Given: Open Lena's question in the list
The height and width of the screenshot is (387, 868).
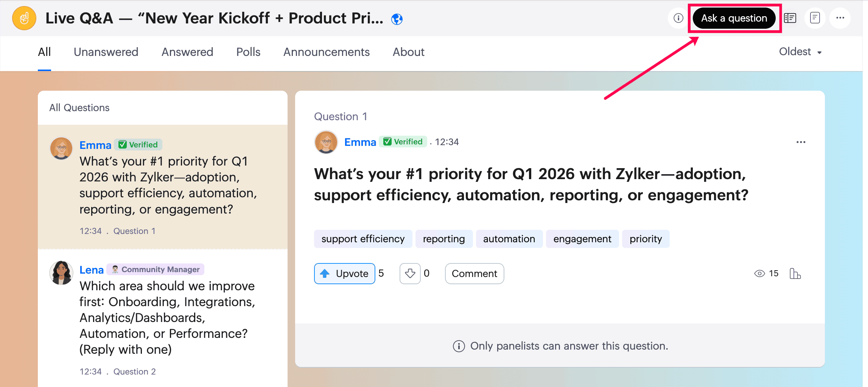Looking at the screenshot, I should (163, 317).
